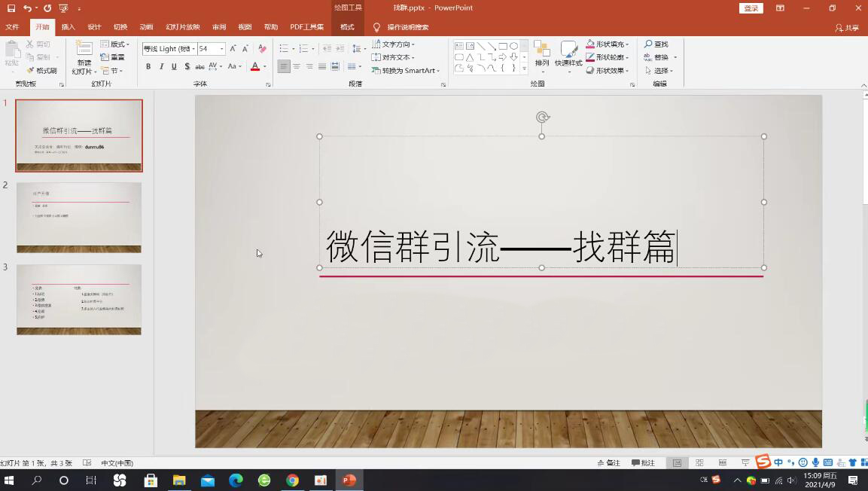Screen dimensions: 868x491
Task: Click the font color red A swatch
Action: [254, 67]
